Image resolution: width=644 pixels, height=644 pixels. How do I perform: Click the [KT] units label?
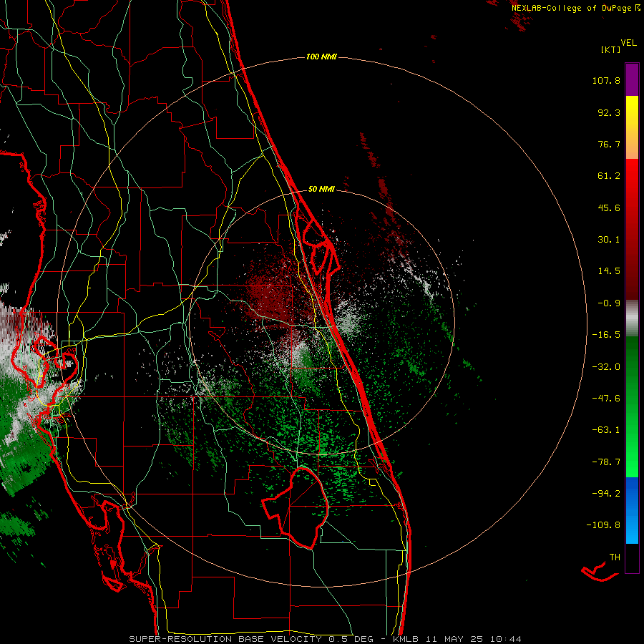(611, 49)
